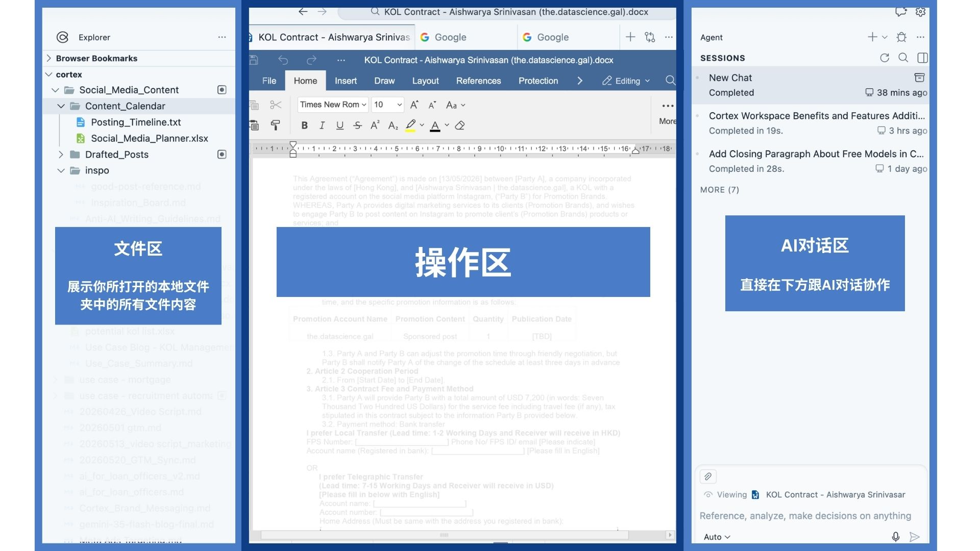Viewport: 980px width, 551px height.
Task: Start new agent session with plus
Action: click(872, 37)
